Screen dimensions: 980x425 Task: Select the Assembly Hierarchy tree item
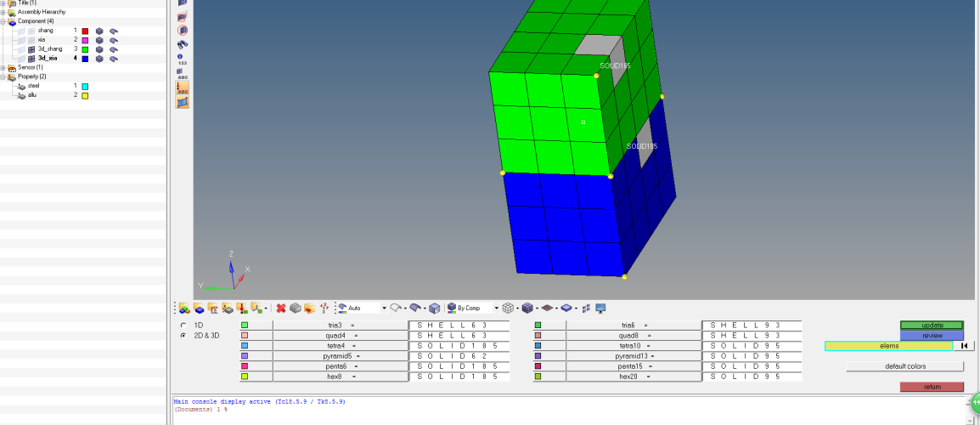(x=42, y=12)
